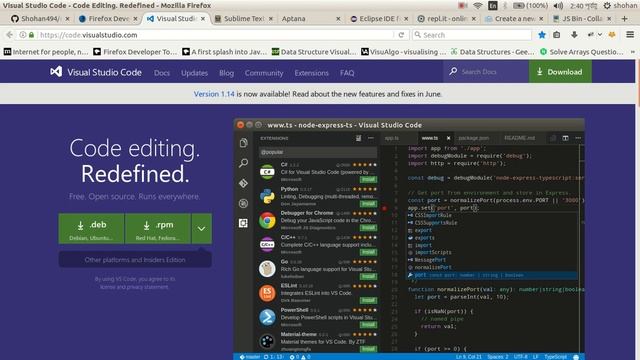Open the FAQ menu item
This screenshot has width=640, height=360.
[x=347, y=73]
